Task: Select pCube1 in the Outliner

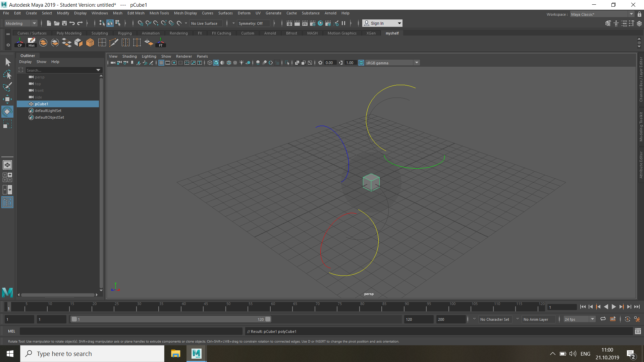Action: (x=42, y=104)
